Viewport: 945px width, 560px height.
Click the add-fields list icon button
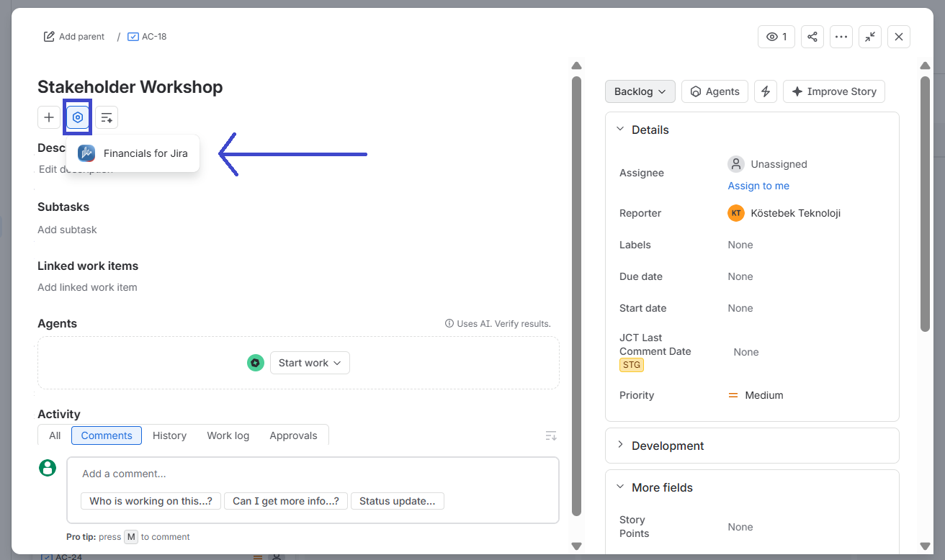(107, 117)
